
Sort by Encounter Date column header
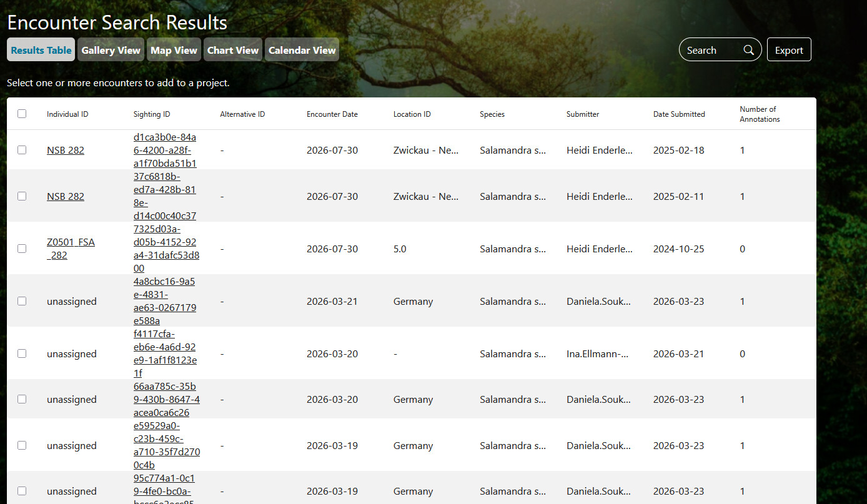pyautogui.click(x=332, y=114)
